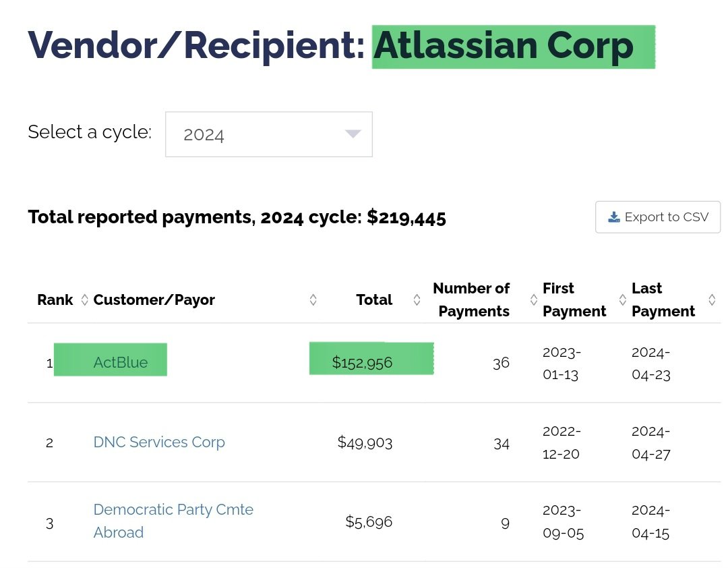Image resolution: width=728 pixels, height=568 pixels.
Task: Click the $49,903 total for DNC Services
Action: (x=365, y=442)
